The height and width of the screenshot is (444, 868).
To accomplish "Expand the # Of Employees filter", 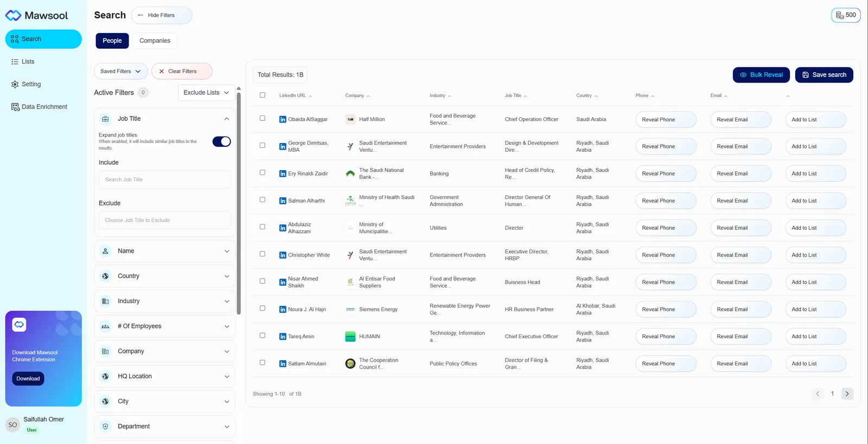I will 165,326.
